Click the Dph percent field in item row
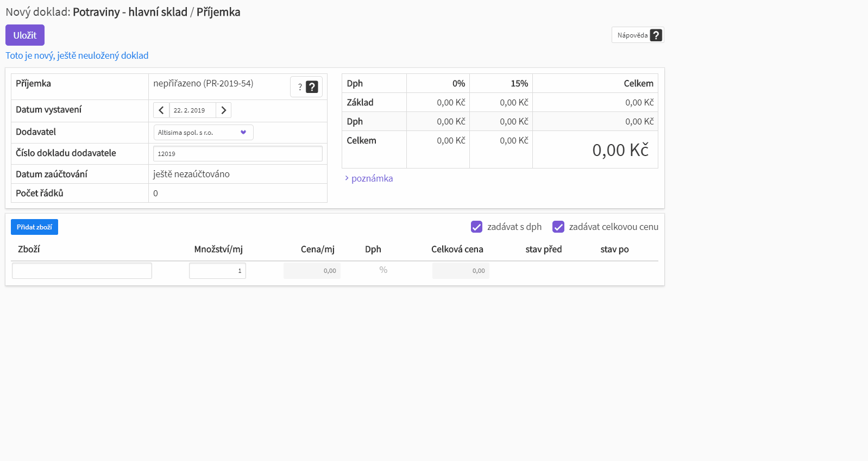This screenshot has height=461, width=868. coord(383,270)
